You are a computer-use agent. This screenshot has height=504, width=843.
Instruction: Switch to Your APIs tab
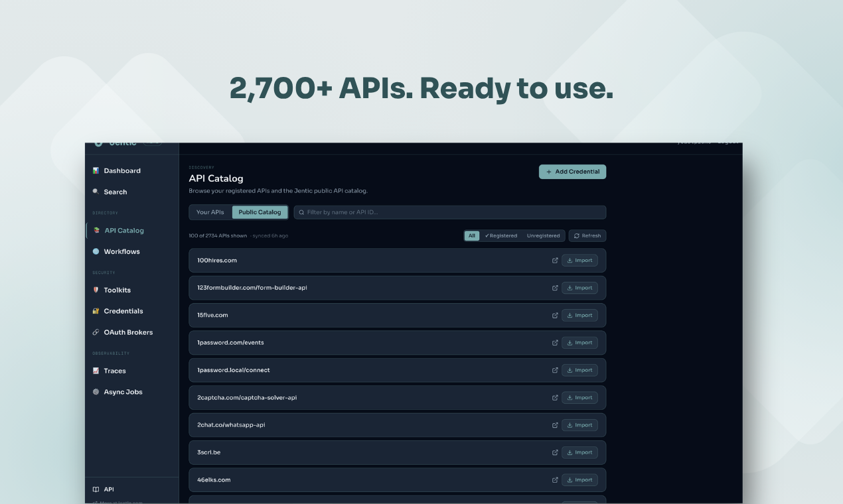click(x=210, y=212)
